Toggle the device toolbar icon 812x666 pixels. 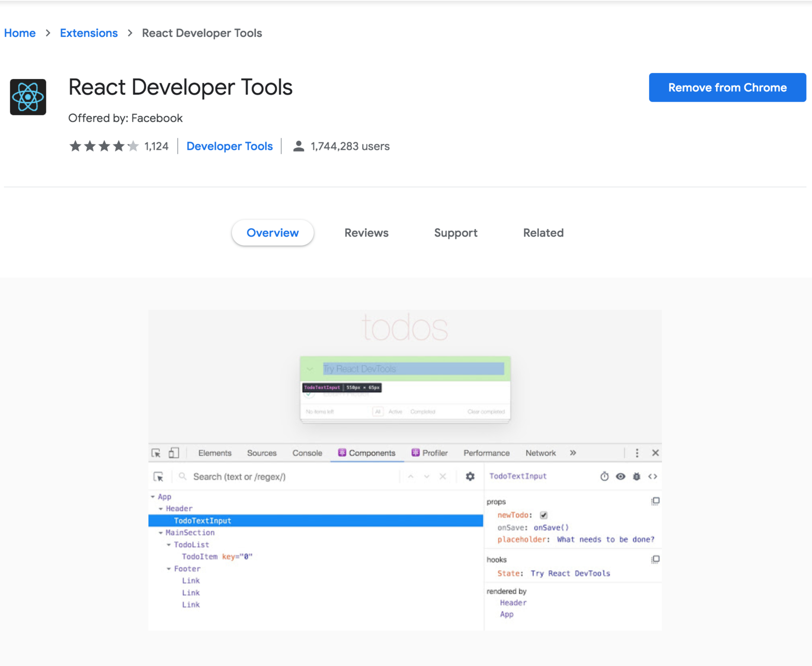[174, 453]
